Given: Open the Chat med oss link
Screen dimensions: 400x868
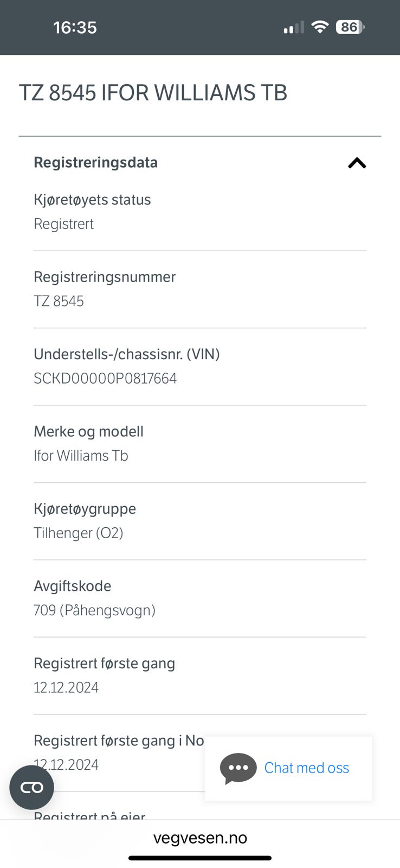Looking at the screenshot, I should 306,768.
